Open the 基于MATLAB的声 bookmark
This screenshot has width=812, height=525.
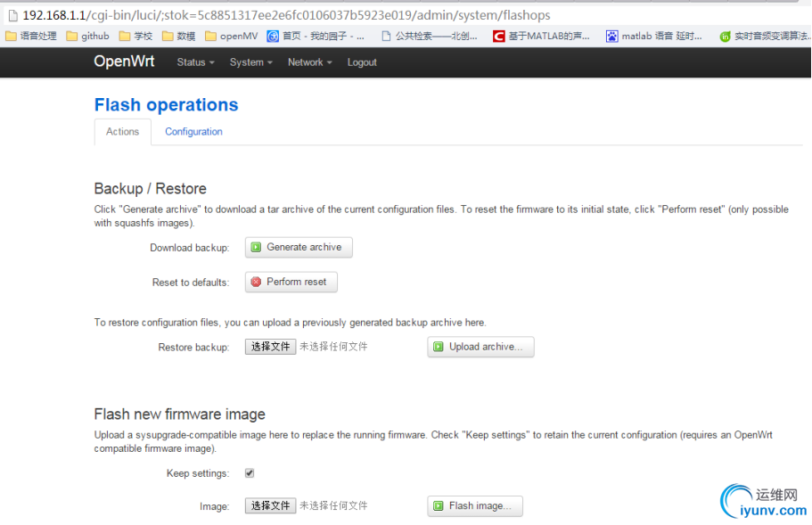tap(541, 36)
